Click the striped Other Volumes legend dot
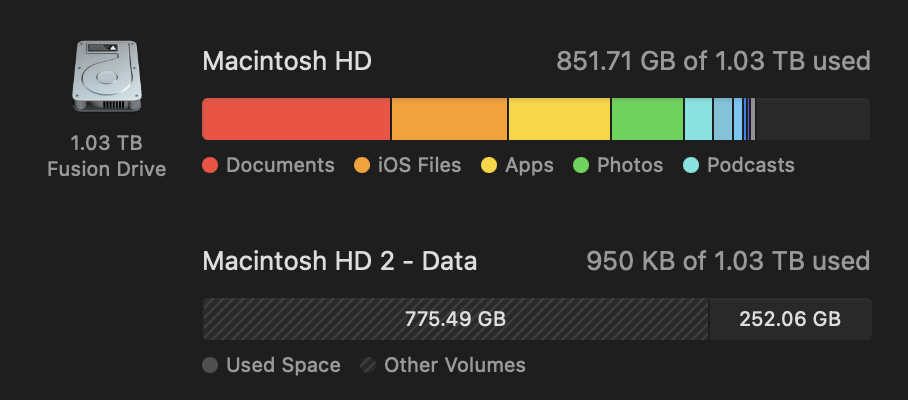Image resolution: width=908 pixels, height=400 pixels. click(x=369, y=366)
